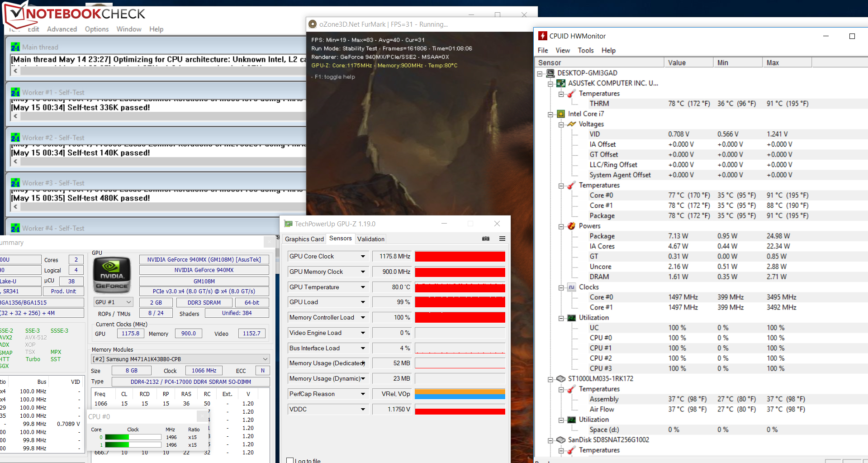Click the DESKTOP-GMI3GAD computer icon
This screenshot has height=463, width=868.
coord(550,73)
